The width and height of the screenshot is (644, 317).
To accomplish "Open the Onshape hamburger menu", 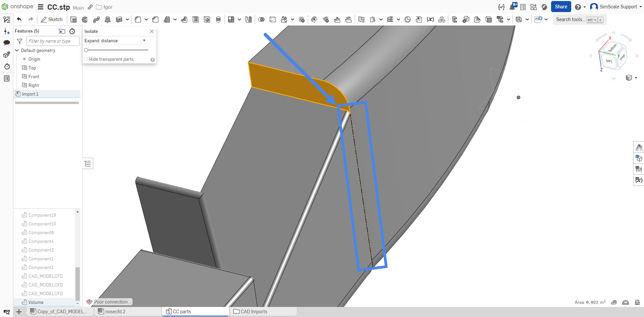I will click(x=41, y=7).
